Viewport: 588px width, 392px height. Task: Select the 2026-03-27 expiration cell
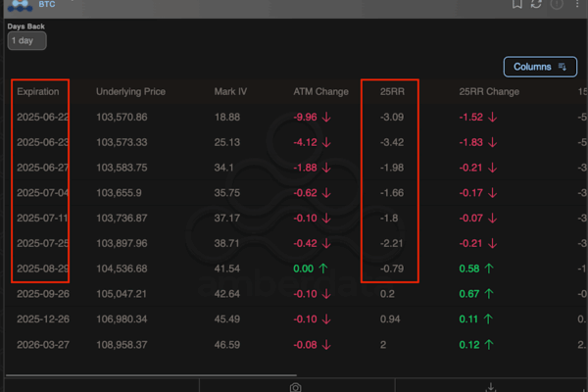coord(43,345)
